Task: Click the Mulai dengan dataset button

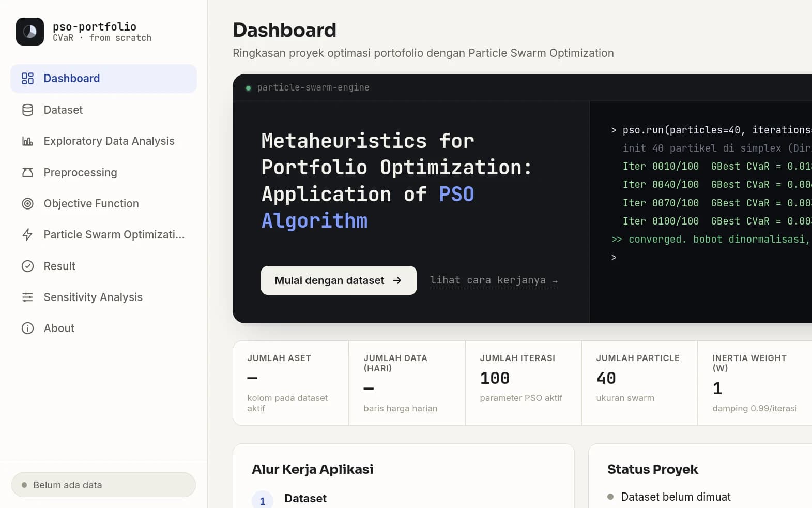Action: point(339,280)
